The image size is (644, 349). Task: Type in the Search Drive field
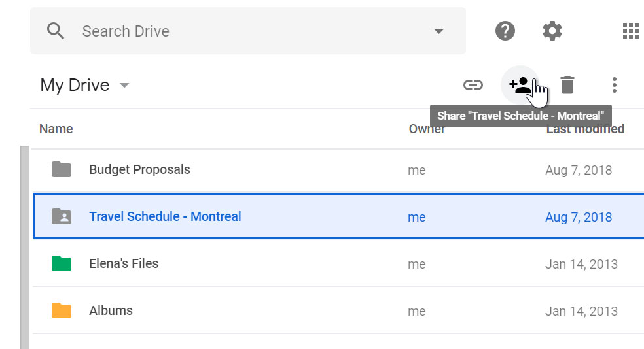249,31
